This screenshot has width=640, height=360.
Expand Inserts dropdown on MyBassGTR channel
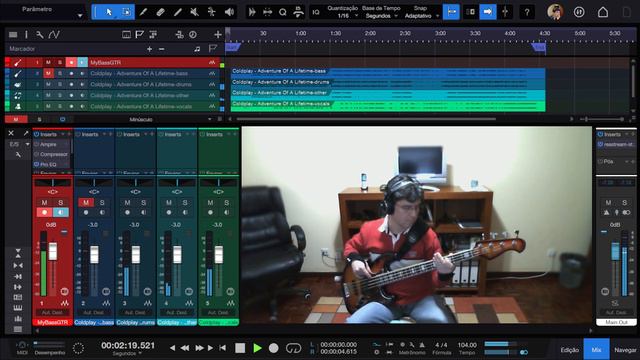(x=63, y=134)
